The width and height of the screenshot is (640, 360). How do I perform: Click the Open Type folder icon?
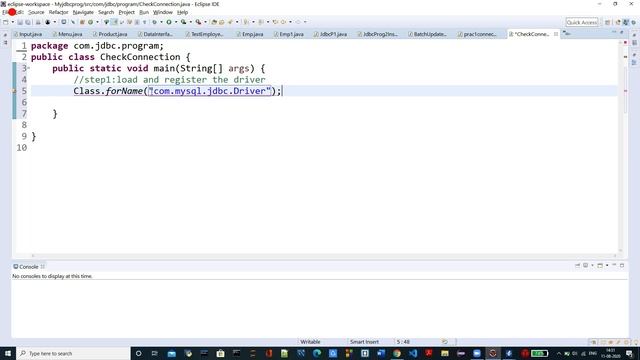point(214,22)
